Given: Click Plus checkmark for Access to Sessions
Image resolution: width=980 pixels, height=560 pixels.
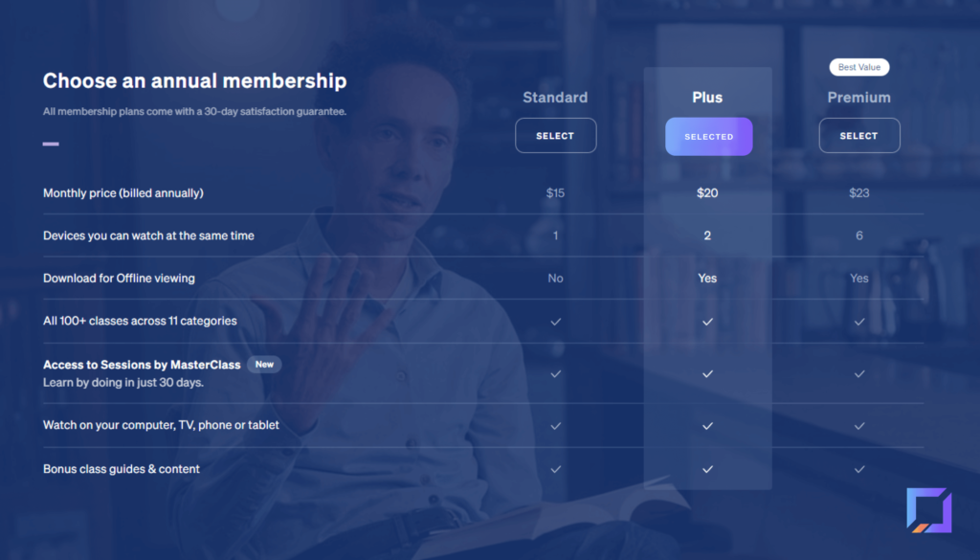Looking at the screenshot, I should (x=707, y=373).
